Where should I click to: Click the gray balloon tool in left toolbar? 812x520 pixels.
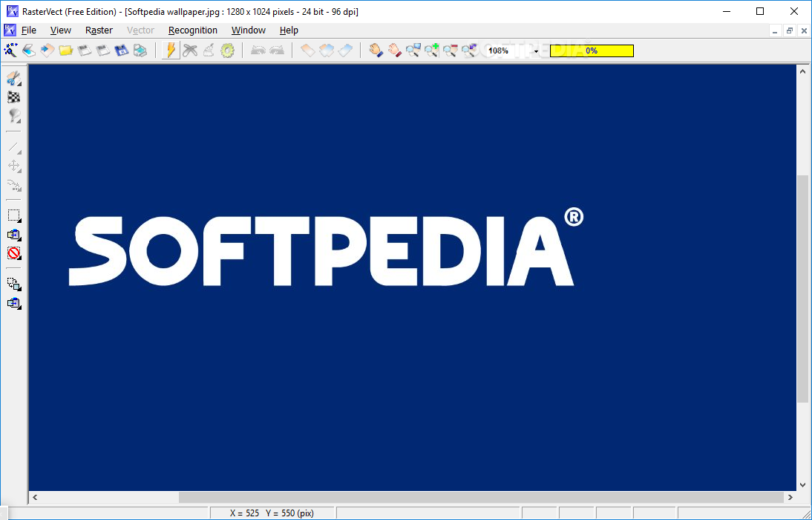pyautogui.click(x=14, y=115)
